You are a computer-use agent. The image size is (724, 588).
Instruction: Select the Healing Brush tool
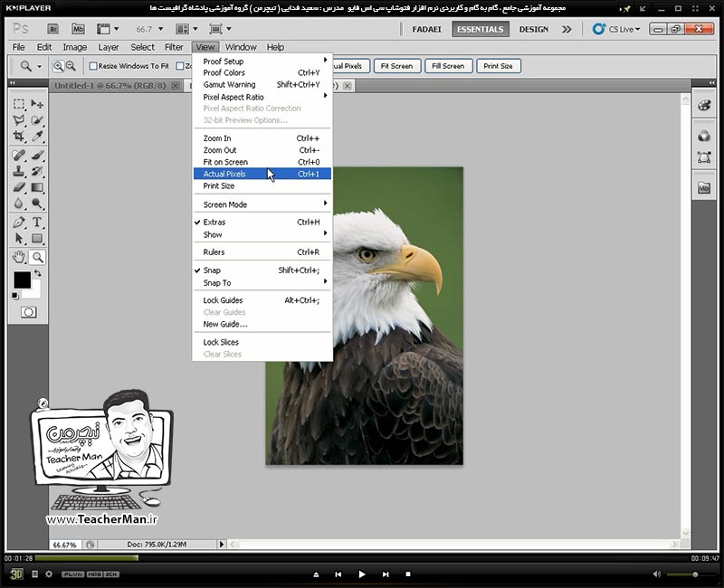[19, 155]
